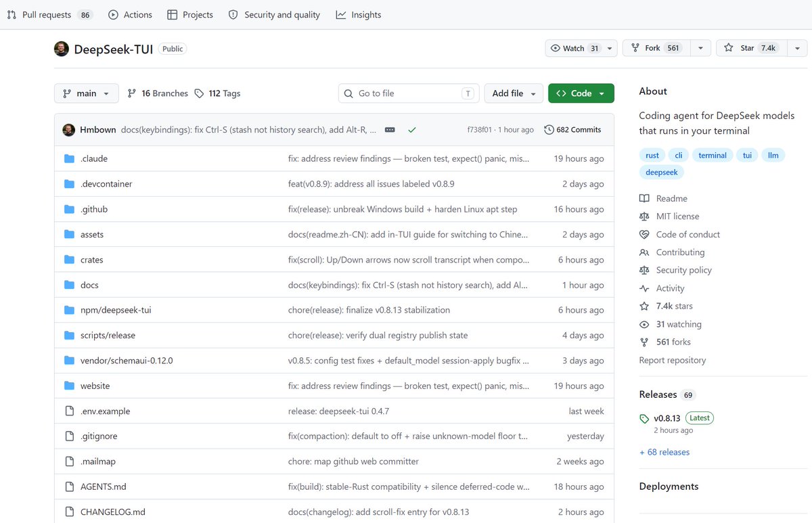Open commit hash f738f01

click(x=480, y=130)
